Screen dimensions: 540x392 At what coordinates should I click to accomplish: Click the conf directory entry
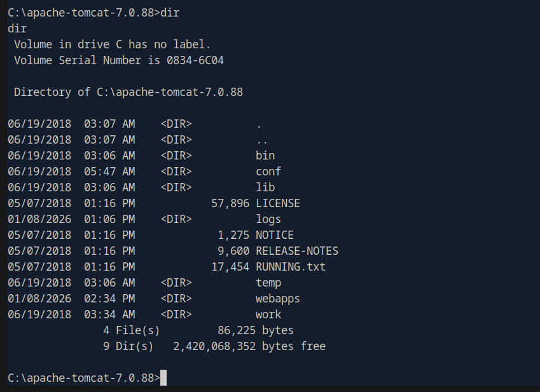[268, 172]
